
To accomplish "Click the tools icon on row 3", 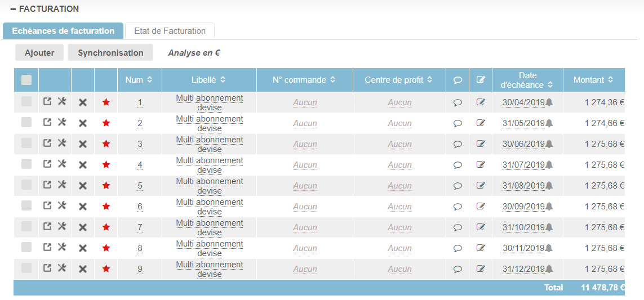I will point(63,144).
